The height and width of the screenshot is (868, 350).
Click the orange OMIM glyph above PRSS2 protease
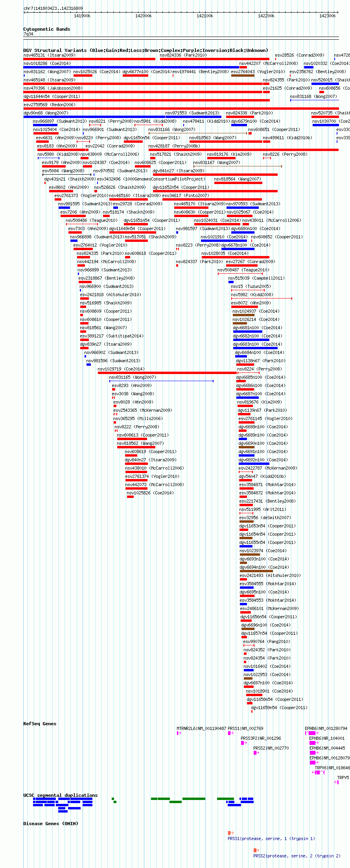tap(256, 850)
